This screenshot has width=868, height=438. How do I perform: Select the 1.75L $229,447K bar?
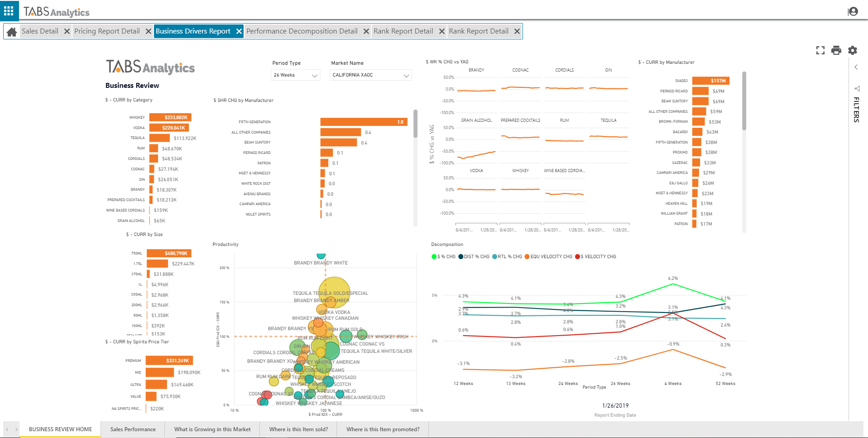coord(158,264)
